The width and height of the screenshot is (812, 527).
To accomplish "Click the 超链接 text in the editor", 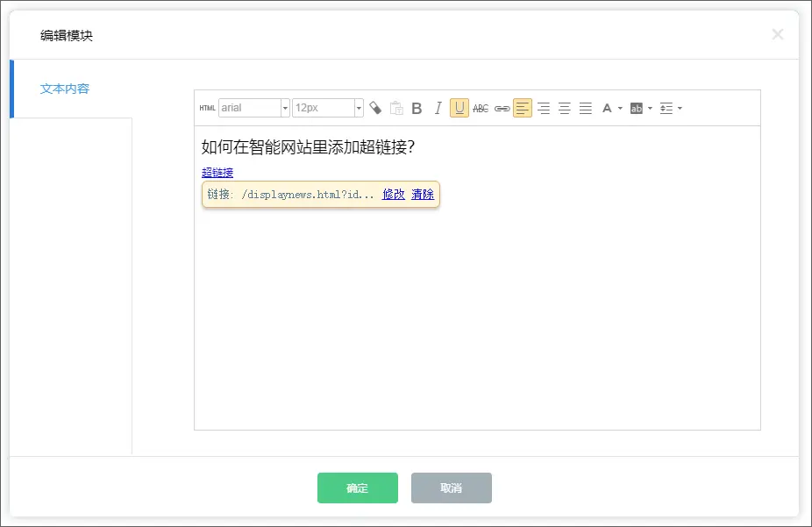I will pos(217,173).
